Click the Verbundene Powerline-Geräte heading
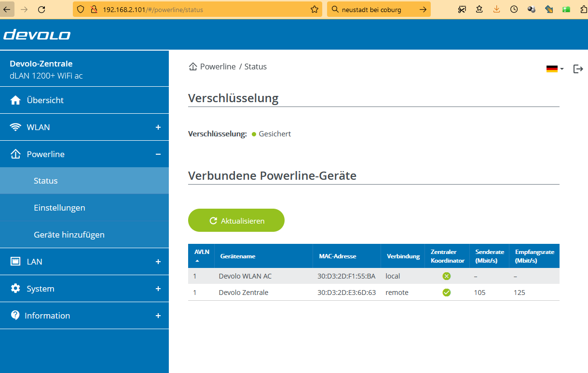The image size is (588, 373). (x=272, y=176)
